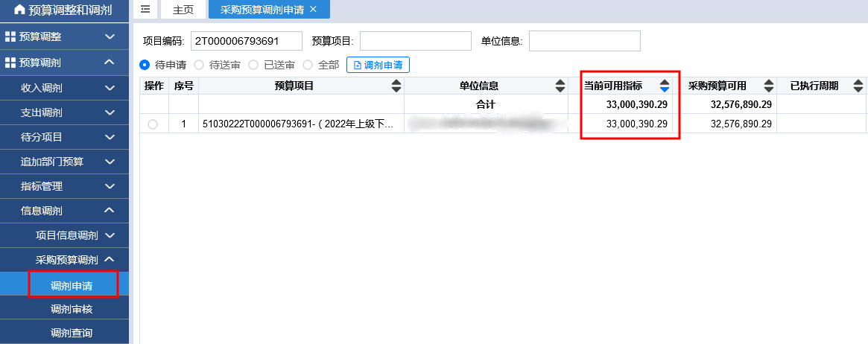Click the grid icon next to 预算调整
The image size is (868, 344).
[10, 37]
